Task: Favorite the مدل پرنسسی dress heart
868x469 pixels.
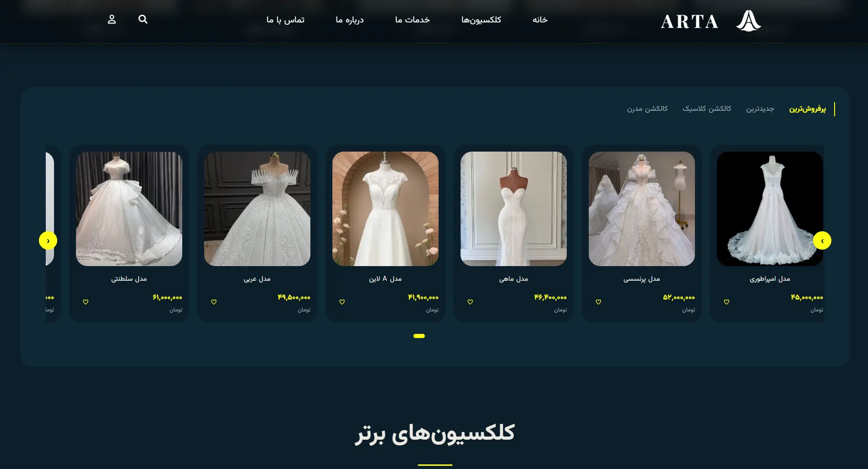Action: (x=598, y=302)
